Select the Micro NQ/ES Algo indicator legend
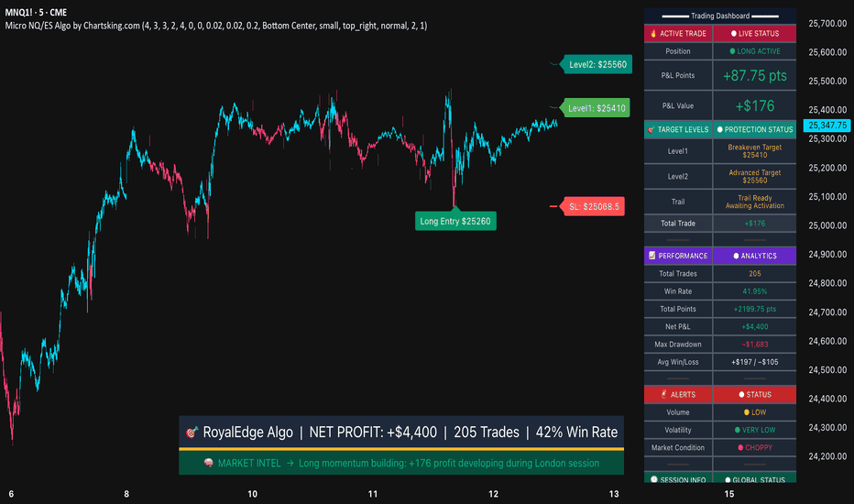 pyautogui.click(x=215, y=26)
